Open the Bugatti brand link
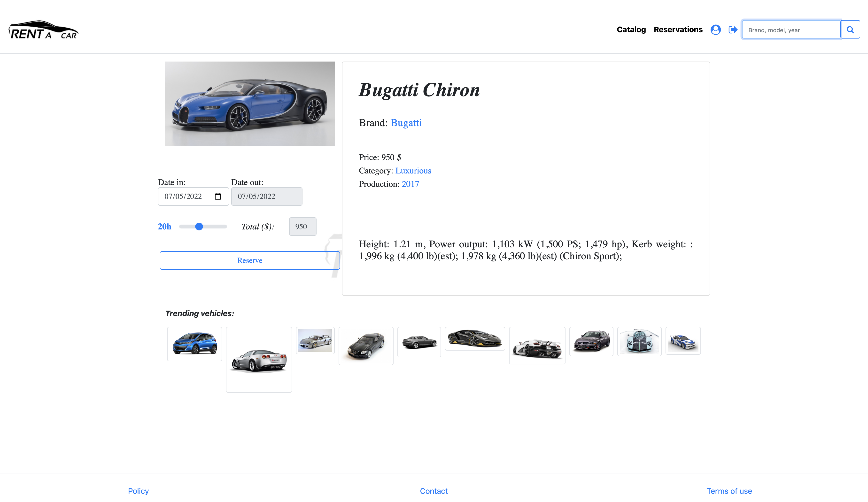Image resolution: width=868 pixels, height=502 pixels. [x=406, y=123]
